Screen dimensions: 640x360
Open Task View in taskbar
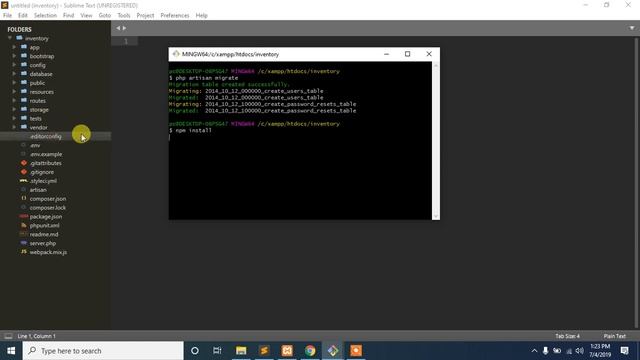[217, 351]
